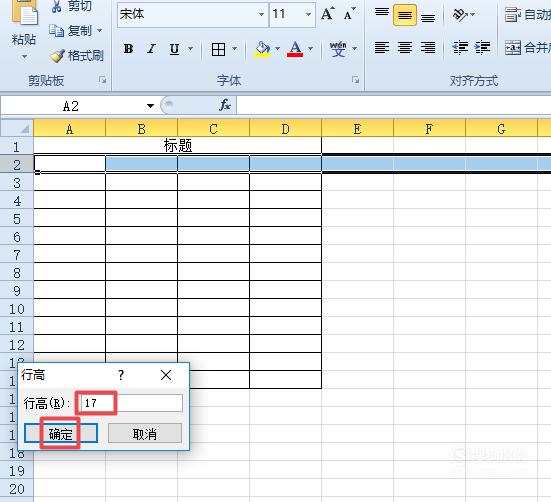The height and width of the screenshot is (502, 551).
Task: Click cell A2 in the table
Action: pyautogui.click(x=70, y=164)
